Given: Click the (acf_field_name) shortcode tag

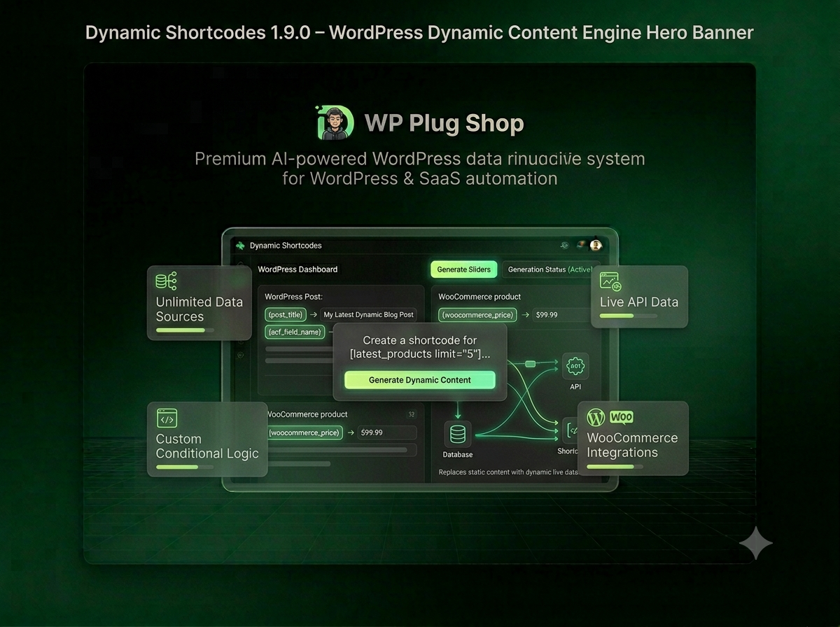Looking at the screenshot, I should 295,332.
